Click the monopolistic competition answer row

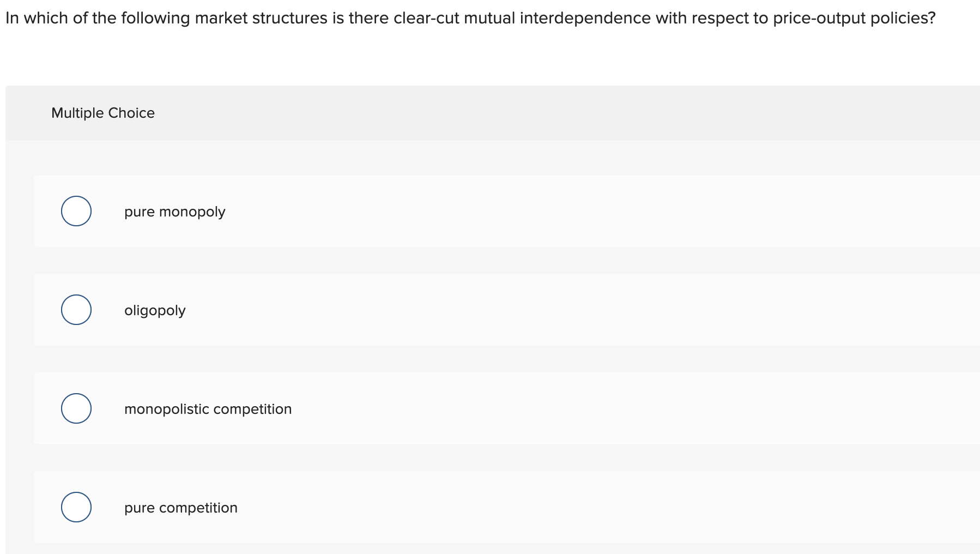tap(382, 408)
